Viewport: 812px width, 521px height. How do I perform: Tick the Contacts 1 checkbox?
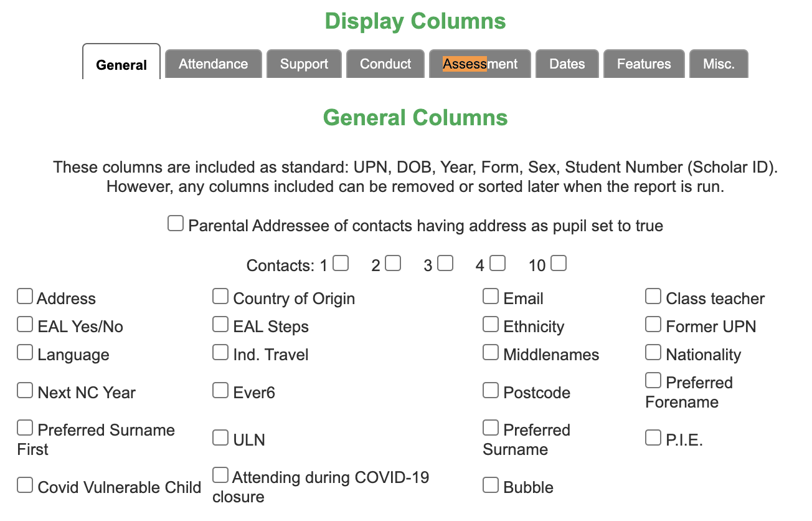coord(341,263)
